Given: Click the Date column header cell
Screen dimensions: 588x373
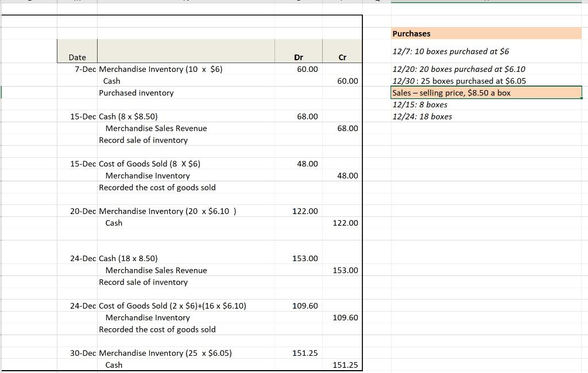Looking at the screenshot, I should 77,57.
